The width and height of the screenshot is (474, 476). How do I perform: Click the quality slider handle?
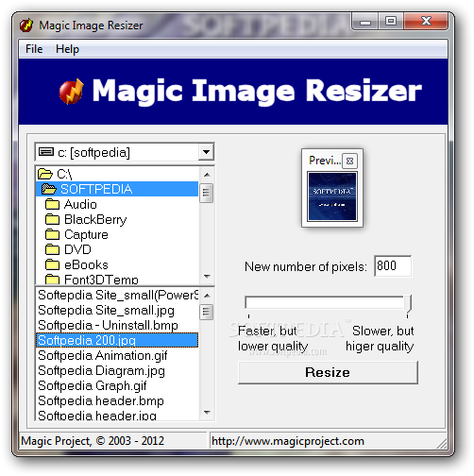(x=408, y=304)
